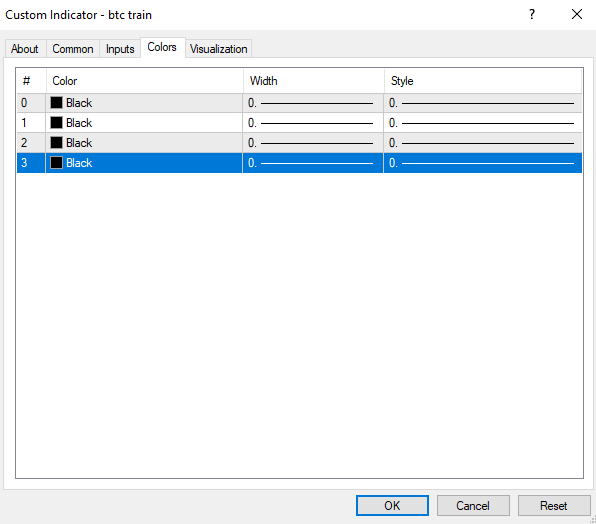Switch to the Common tab
This screenshot has width=596, height=524.
pos(73,49)
